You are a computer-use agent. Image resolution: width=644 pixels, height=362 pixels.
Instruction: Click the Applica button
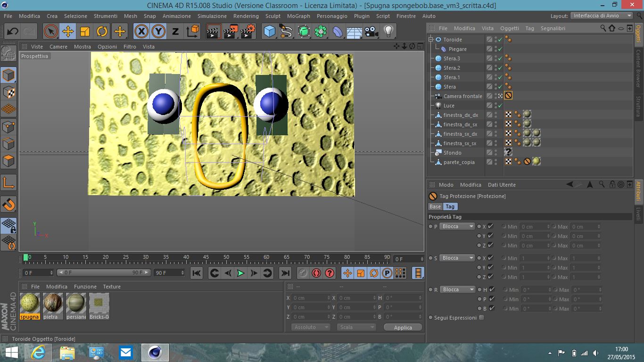click(403, 327)
